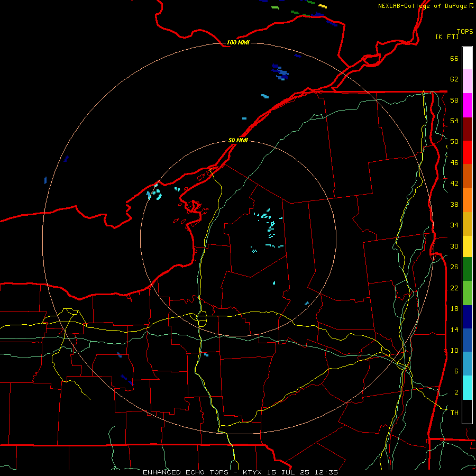The image size is (476, 476).
Task: Click the legend value "42"
Action: [x=454, y=184]
